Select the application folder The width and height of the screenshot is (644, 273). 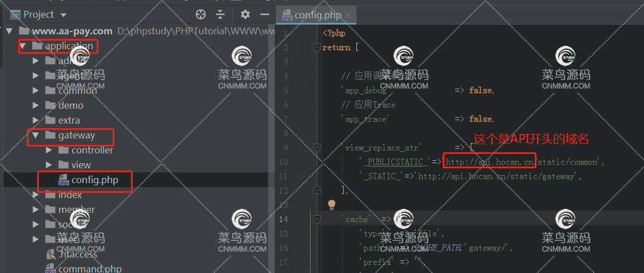click(x=69, y=46)
